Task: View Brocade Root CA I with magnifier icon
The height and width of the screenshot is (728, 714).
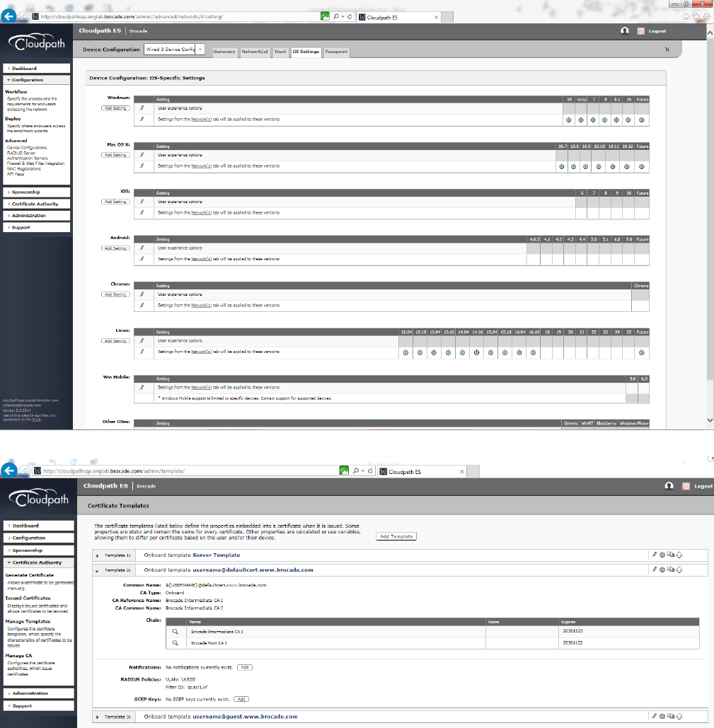Action: (x=175, y=643)
